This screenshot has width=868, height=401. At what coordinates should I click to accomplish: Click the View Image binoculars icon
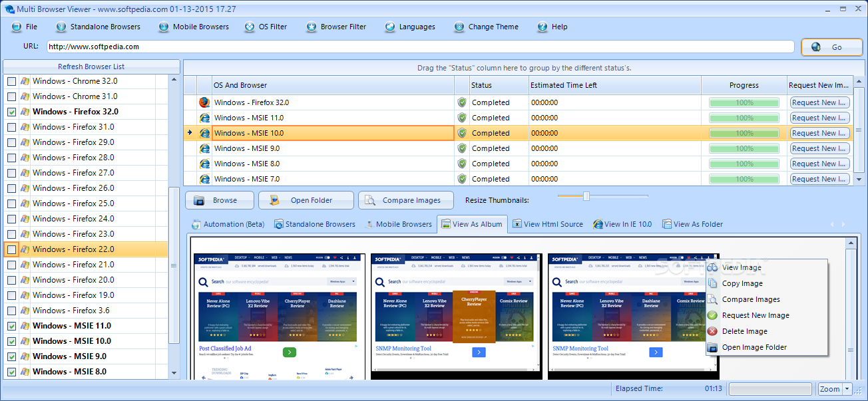(x=712, y=267)
